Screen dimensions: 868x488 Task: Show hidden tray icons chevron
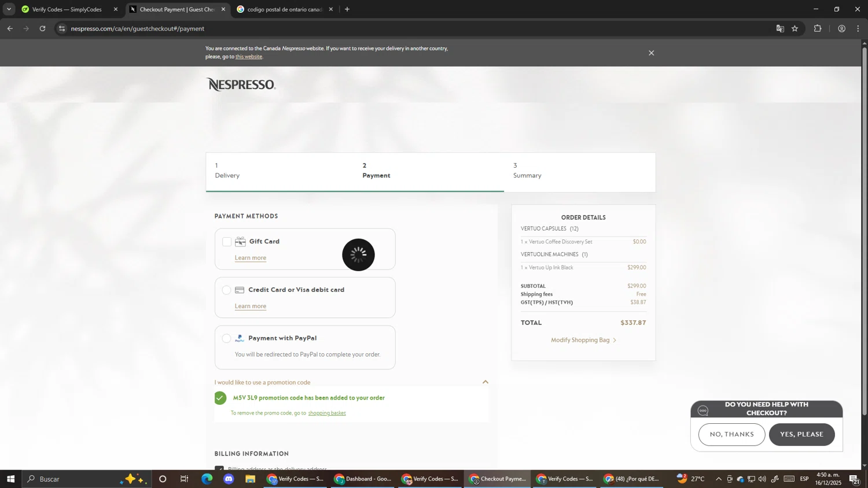(x=719, y=479)
